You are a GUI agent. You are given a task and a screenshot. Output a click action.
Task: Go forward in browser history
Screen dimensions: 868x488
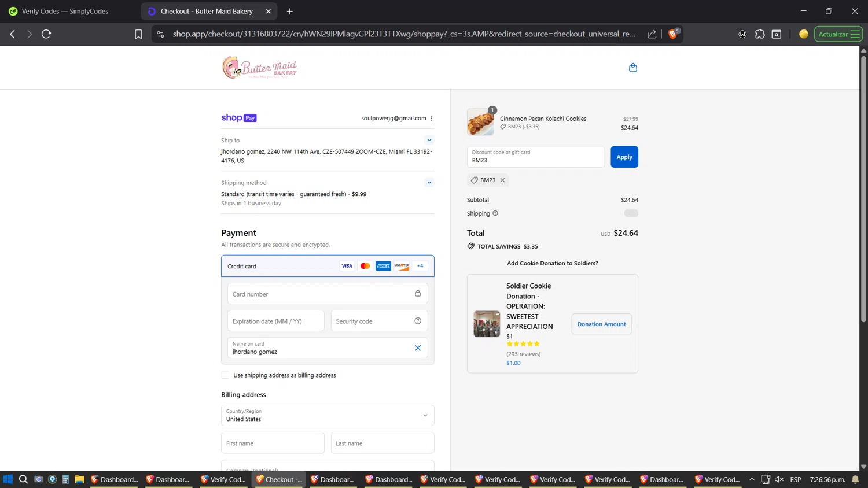(x=29, y=34)
